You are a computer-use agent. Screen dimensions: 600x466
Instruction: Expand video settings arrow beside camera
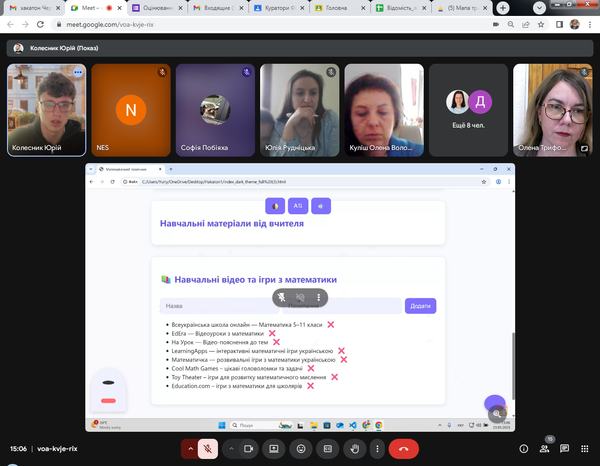pos(230,449)
